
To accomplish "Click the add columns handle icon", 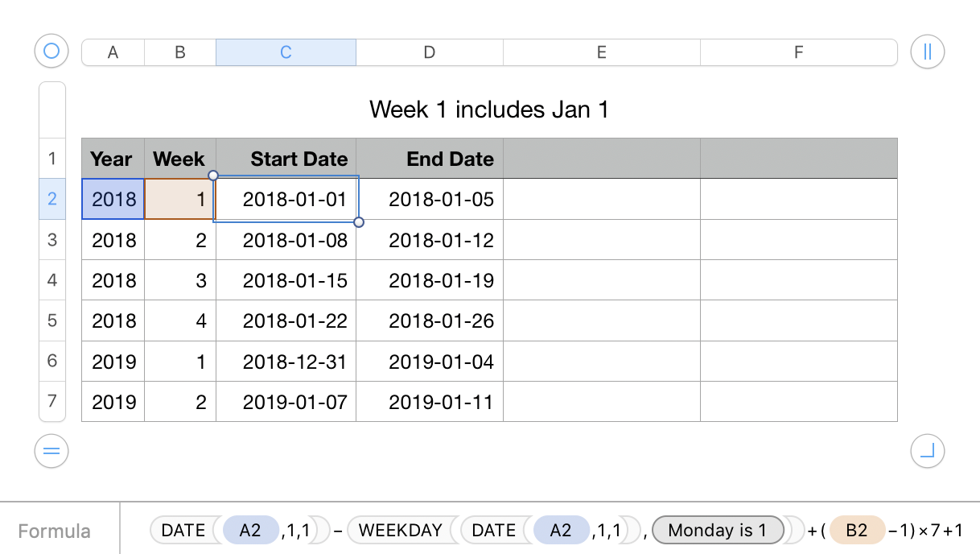I will point(927,52).
